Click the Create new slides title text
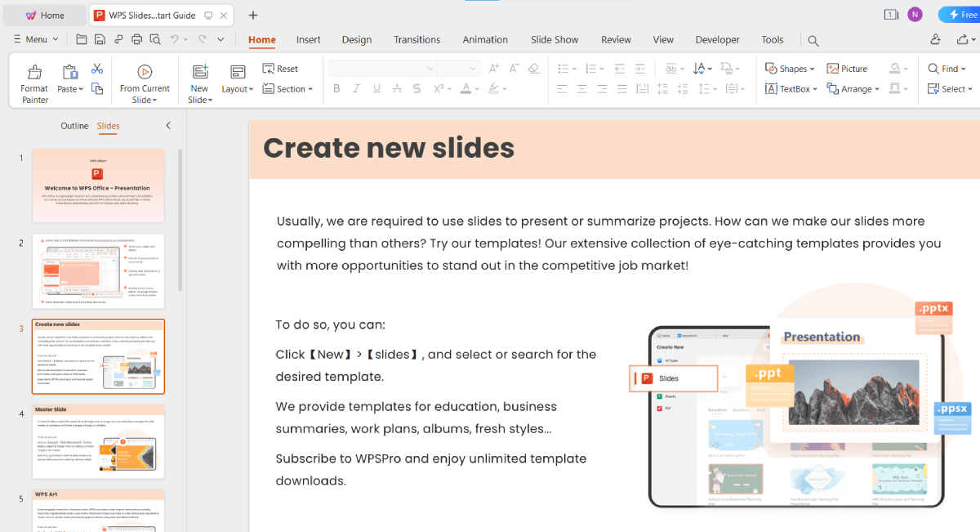The width and height of the screenshot is (980, 532). point(389,148)
